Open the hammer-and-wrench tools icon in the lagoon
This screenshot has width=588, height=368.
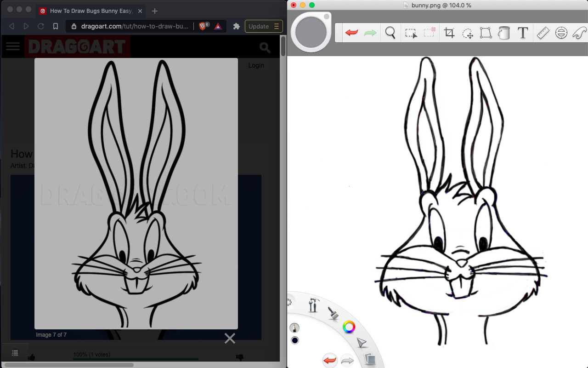click(314, 305)
